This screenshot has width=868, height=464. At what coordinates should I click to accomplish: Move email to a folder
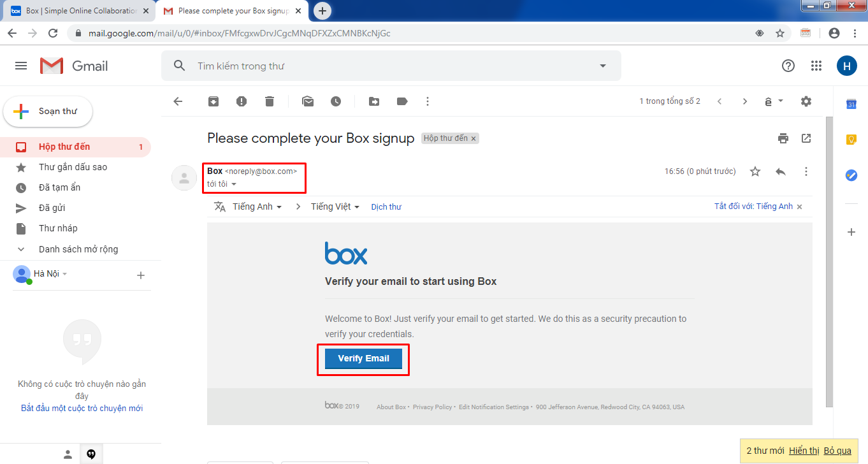(x=374, y=101)
